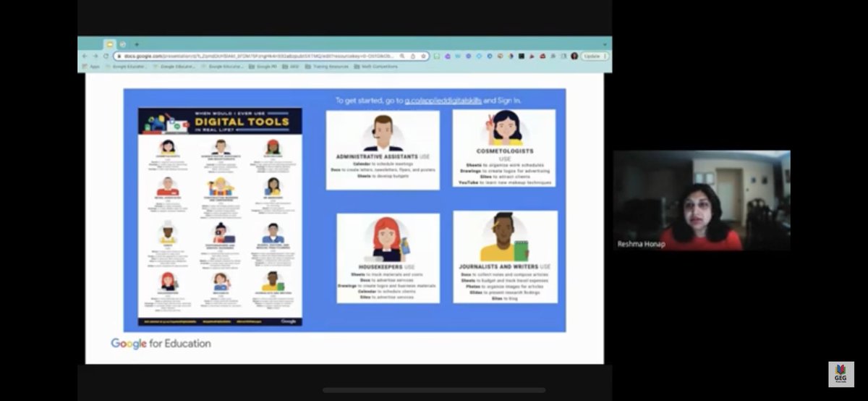868x401 pixels.
Task: Click the browser forward arrow
Action: click(x=95, y=56)
